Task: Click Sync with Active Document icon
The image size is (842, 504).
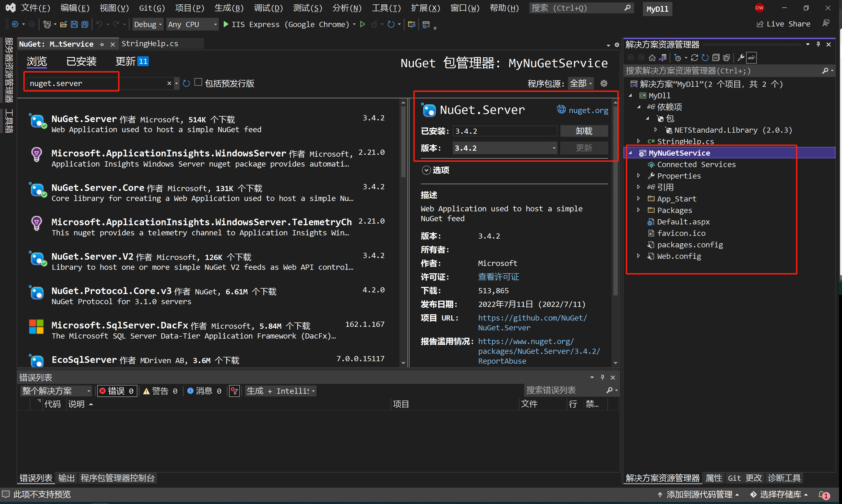Action: coord(694,58)
